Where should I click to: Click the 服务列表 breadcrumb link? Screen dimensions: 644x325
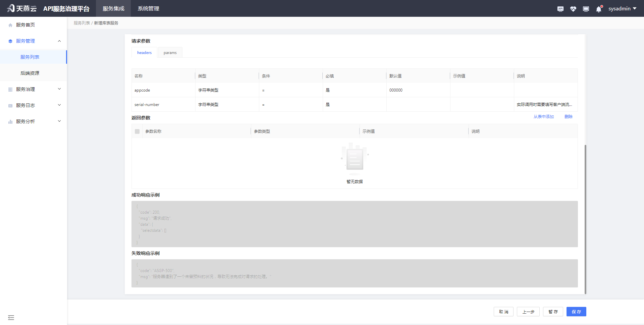click(82, 23)
